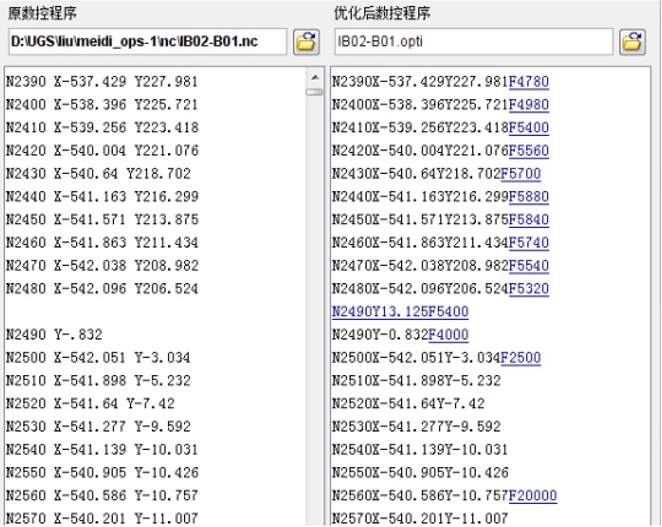The height and width of the screenshot is (527, 662).
Task: Open folder browser for optimized NC program
Action: 632,42
